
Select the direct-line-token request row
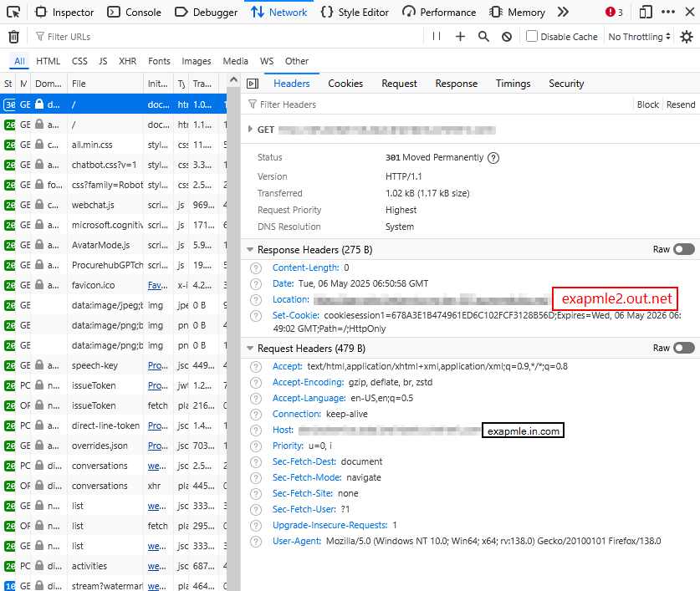[x=114, y=425]
